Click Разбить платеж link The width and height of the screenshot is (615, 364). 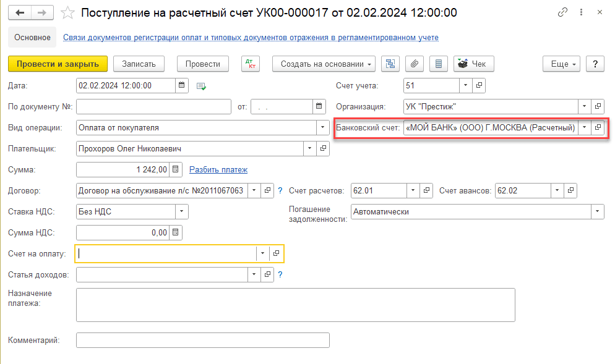218,170
